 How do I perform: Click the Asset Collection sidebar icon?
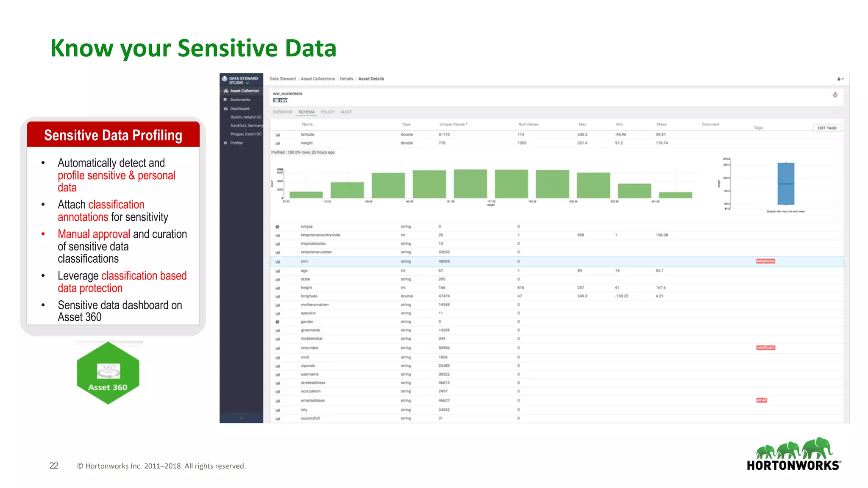tap(226, 91)
